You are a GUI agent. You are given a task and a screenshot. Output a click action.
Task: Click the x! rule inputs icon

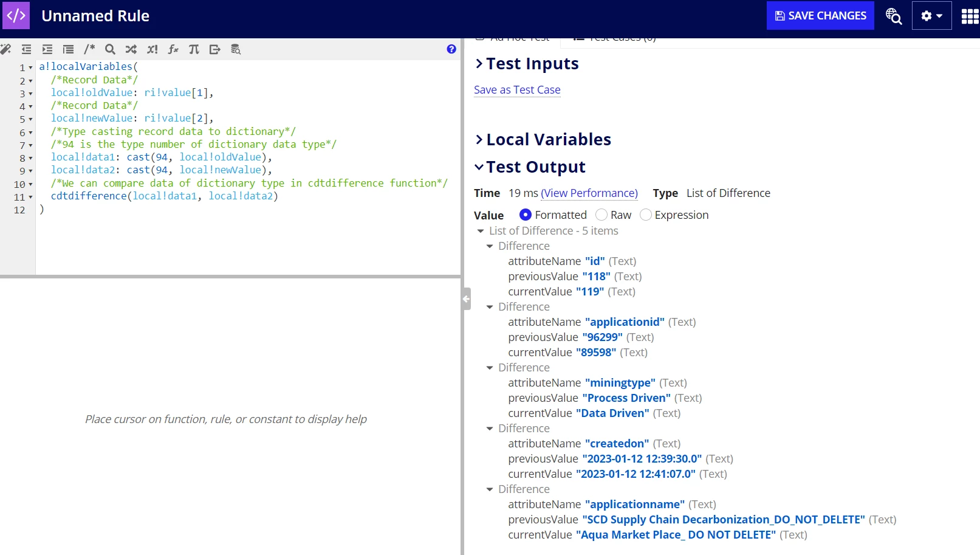pyautogui.click(x=152, y=49)
